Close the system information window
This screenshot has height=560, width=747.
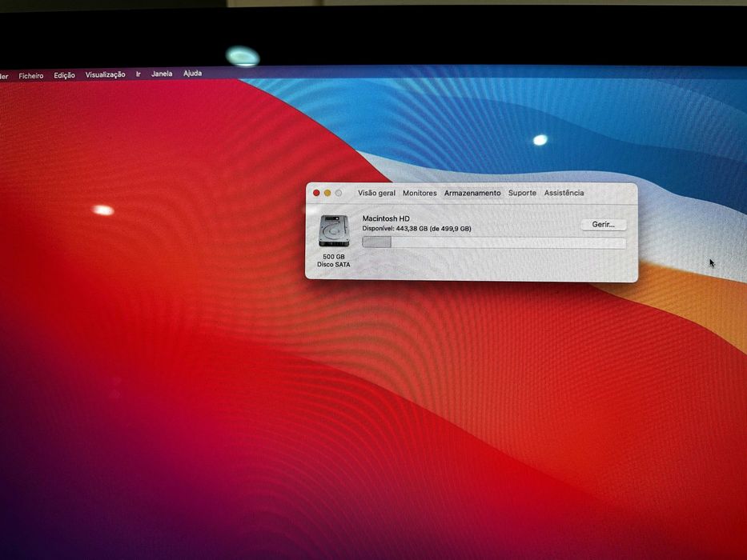(316, 193)
